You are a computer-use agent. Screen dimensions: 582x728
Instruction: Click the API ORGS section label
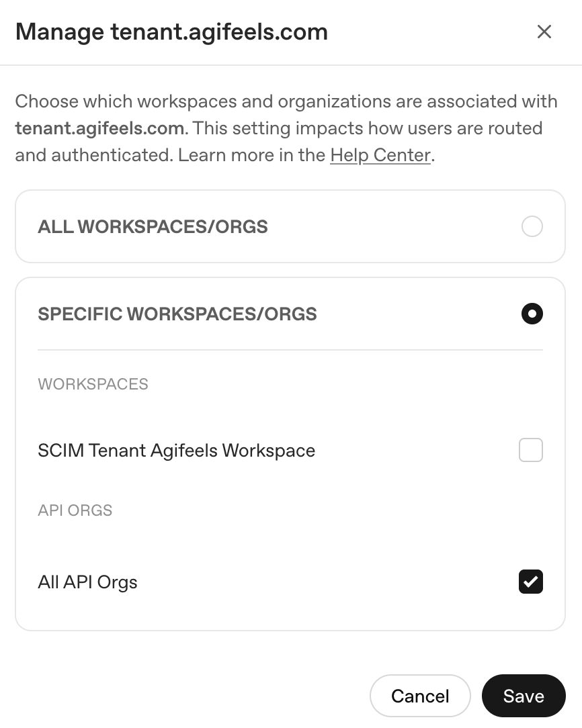75,510
